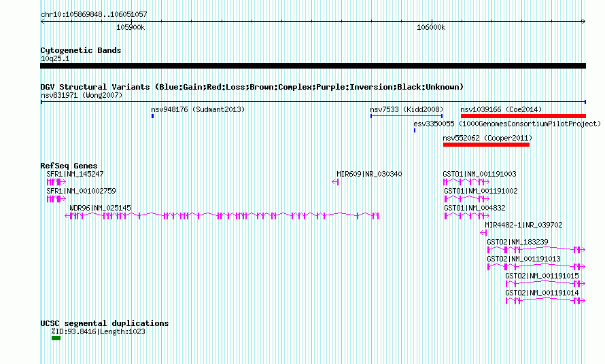This screenshot has width=605, height=364.
Task: Select the GSTO2 NM_183239 gene model
Action: pos(536,249)
